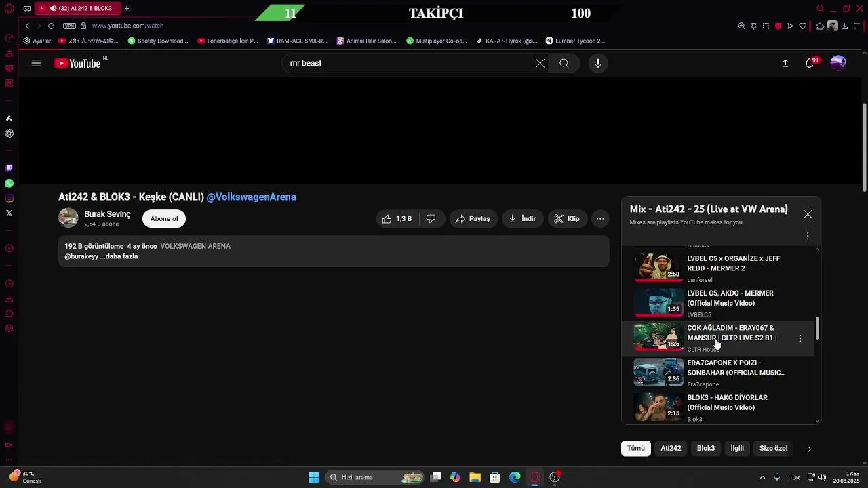Click the browser address bar URL
This screenshot has height=488, width=868.
127,26
